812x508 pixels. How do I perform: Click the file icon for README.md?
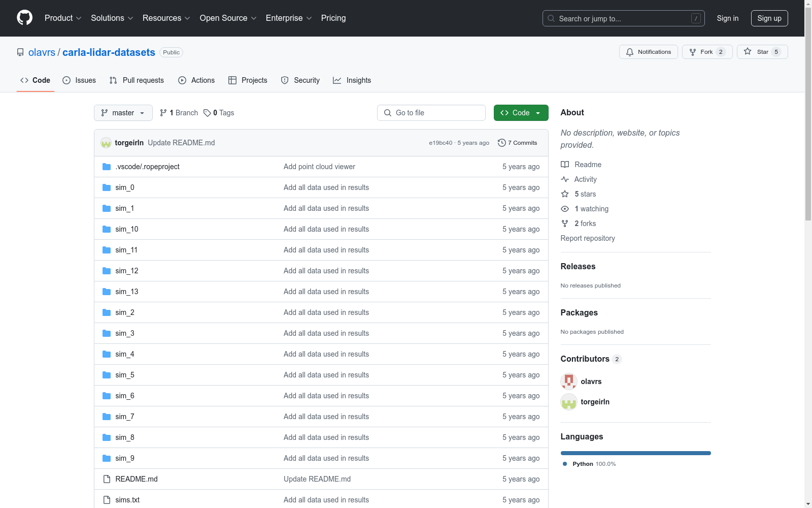coord(107,479)
